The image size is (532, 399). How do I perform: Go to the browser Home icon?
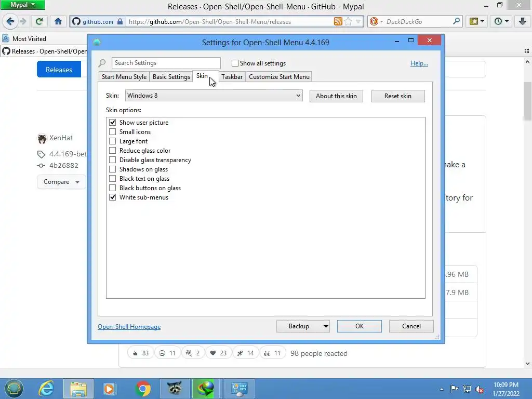tap(58, 21)
